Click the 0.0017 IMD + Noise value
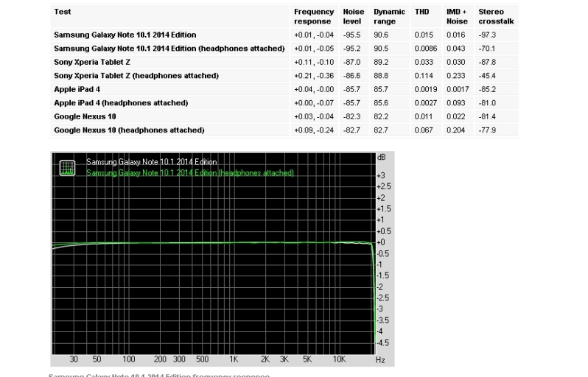This screenshot has height=377, width=588. click(x=458, y=89)
